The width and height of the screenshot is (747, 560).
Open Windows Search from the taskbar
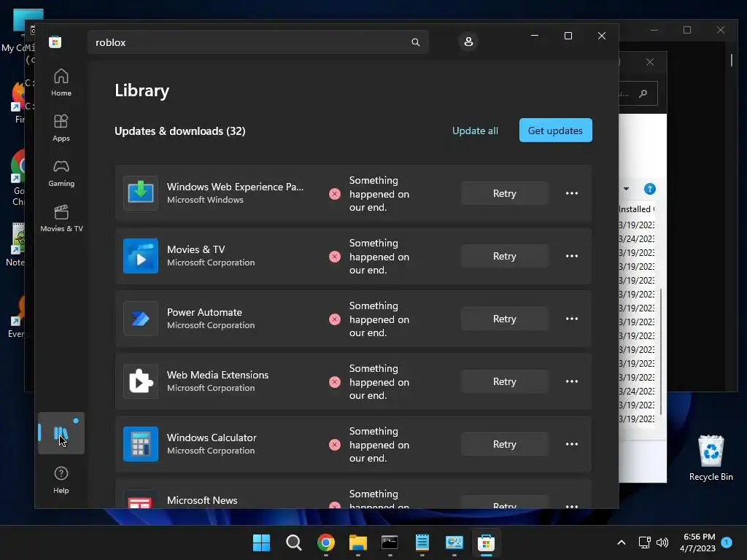coord(293,542)
